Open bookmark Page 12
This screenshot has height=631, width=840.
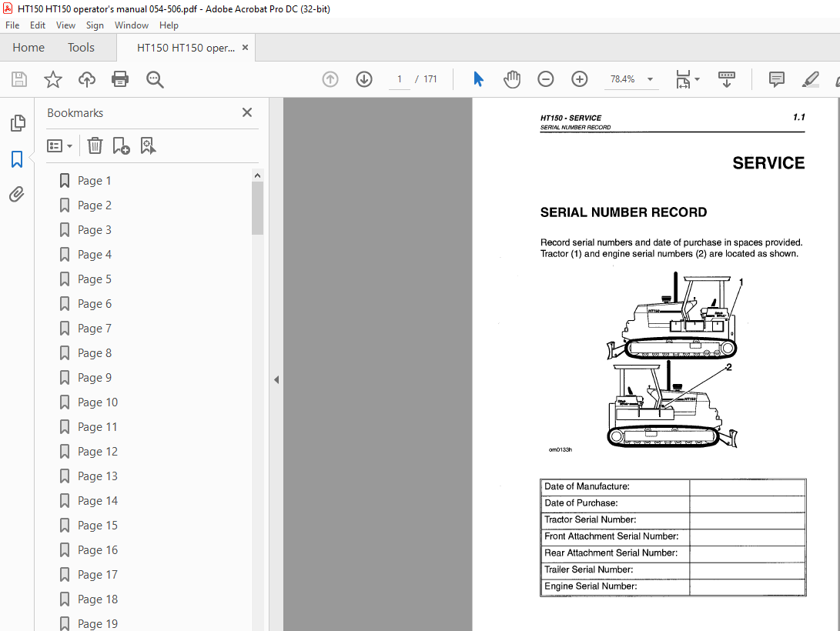click(x=98, y=452)
